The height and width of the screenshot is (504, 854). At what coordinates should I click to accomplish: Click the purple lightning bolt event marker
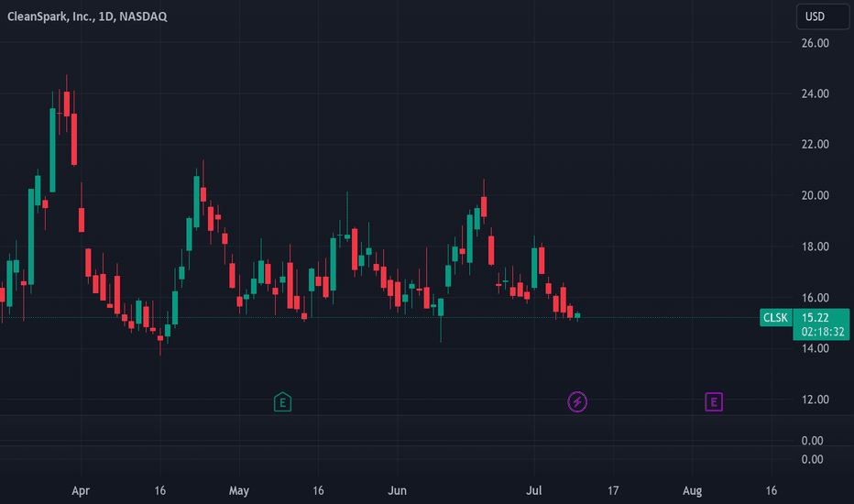[577, 402]
